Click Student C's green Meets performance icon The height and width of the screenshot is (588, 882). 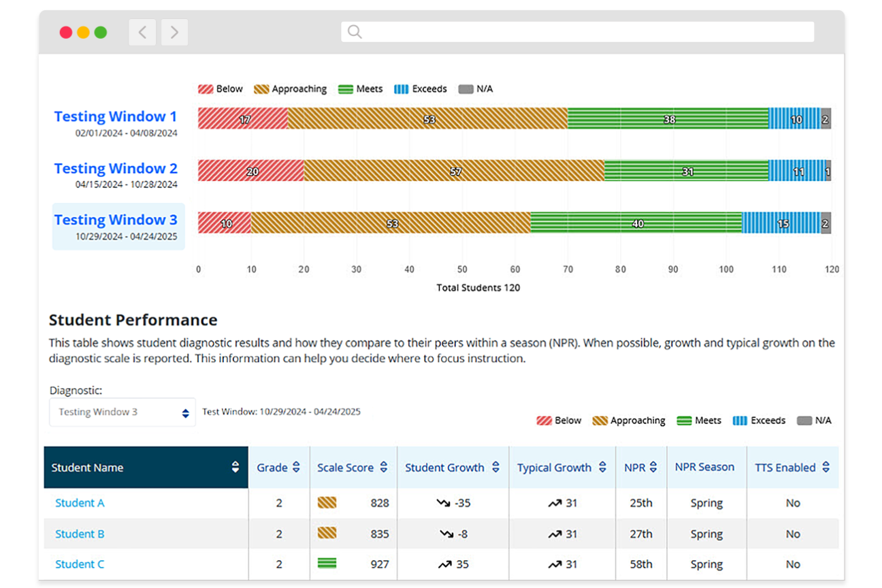(x=327, y=564)
